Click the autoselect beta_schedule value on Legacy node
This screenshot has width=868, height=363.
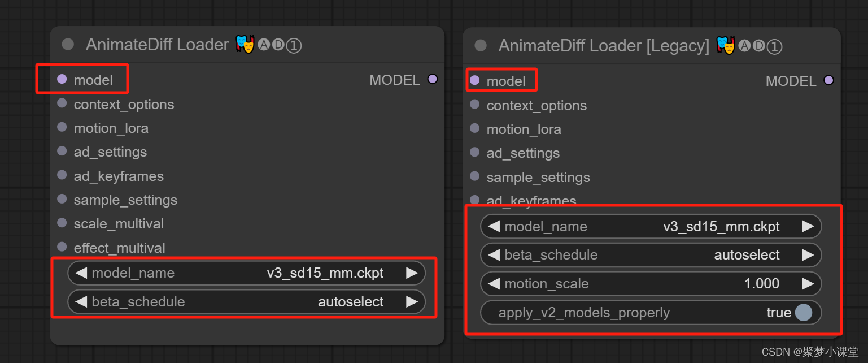[747, 255]
